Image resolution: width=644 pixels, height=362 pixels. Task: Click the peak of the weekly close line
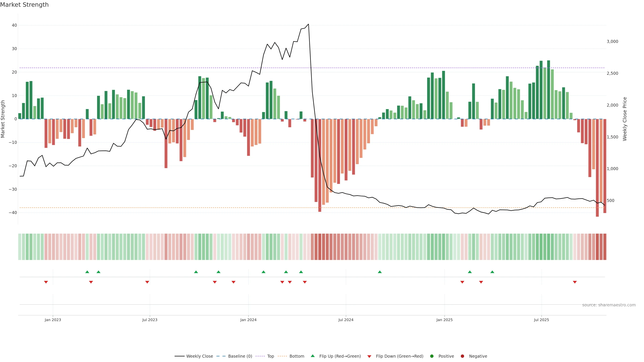coord(308,24)
